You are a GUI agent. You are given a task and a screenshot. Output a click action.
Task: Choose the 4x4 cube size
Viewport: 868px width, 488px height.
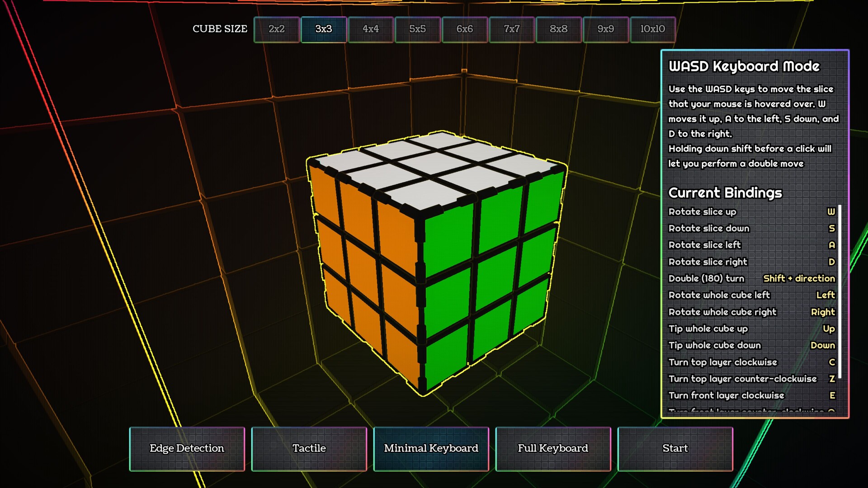(x=371, y=29)
